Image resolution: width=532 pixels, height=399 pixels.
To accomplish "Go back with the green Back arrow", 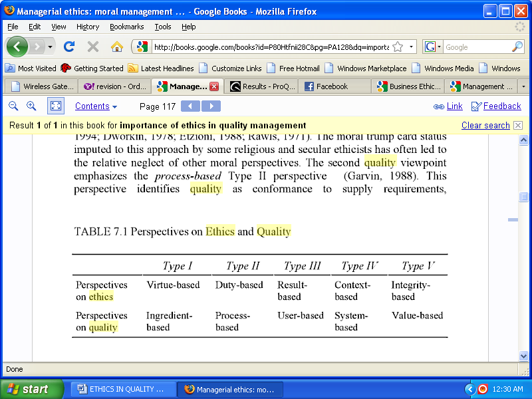I will point(17,47).
